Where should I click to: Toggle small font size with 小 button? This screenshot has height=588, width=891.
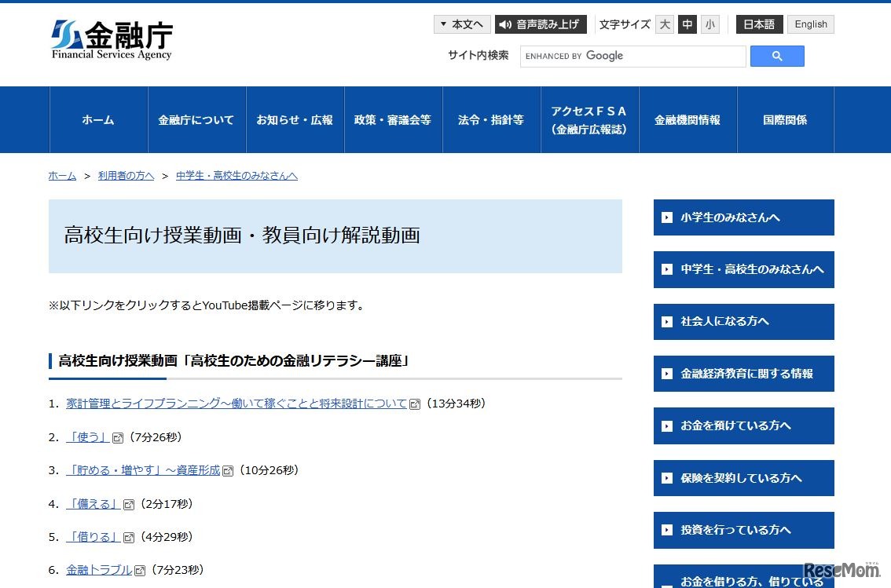coord(709,24)
